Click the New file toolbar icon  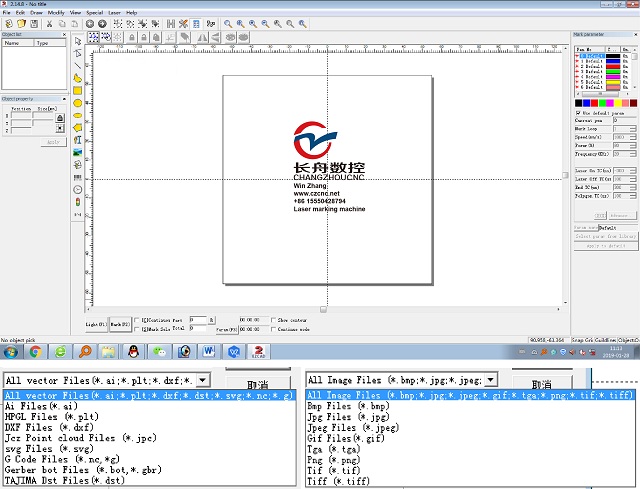(x=9, y=24)
